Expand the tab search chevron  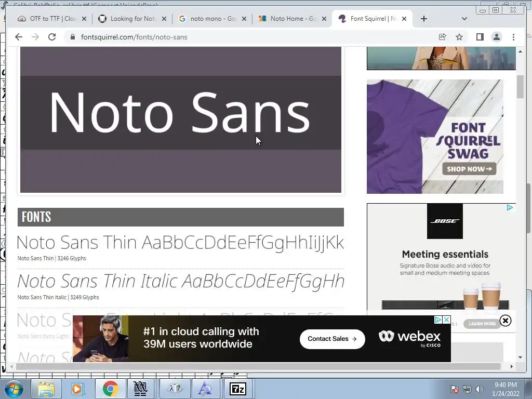coord(464,19)
